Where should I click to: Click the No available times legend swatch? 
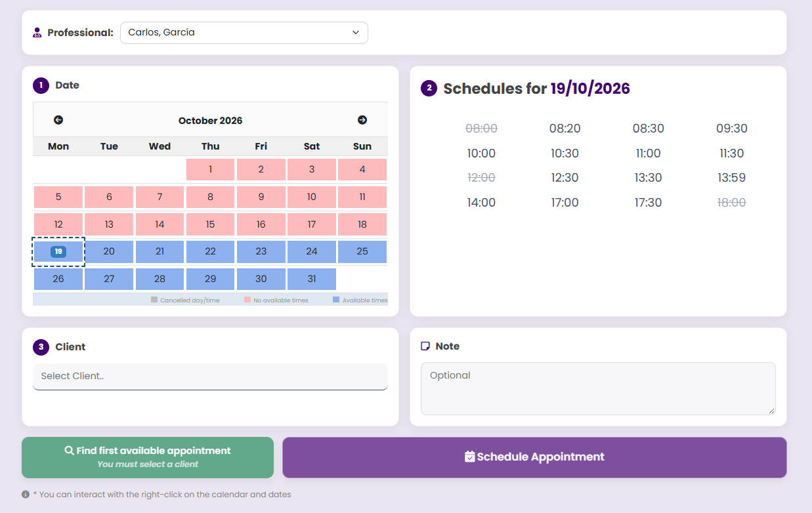(247, 300)
